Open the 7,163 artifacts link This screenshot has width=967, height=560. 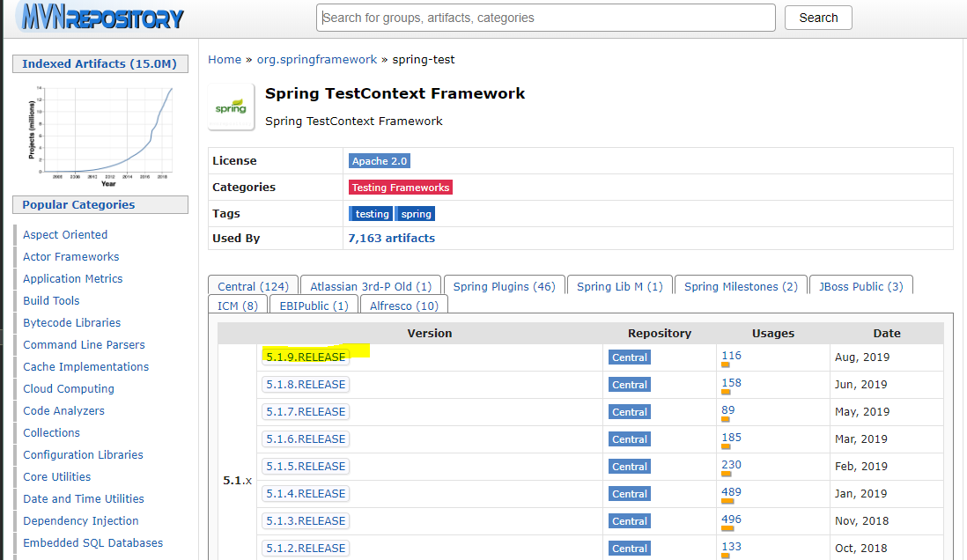tap(392, 238)
